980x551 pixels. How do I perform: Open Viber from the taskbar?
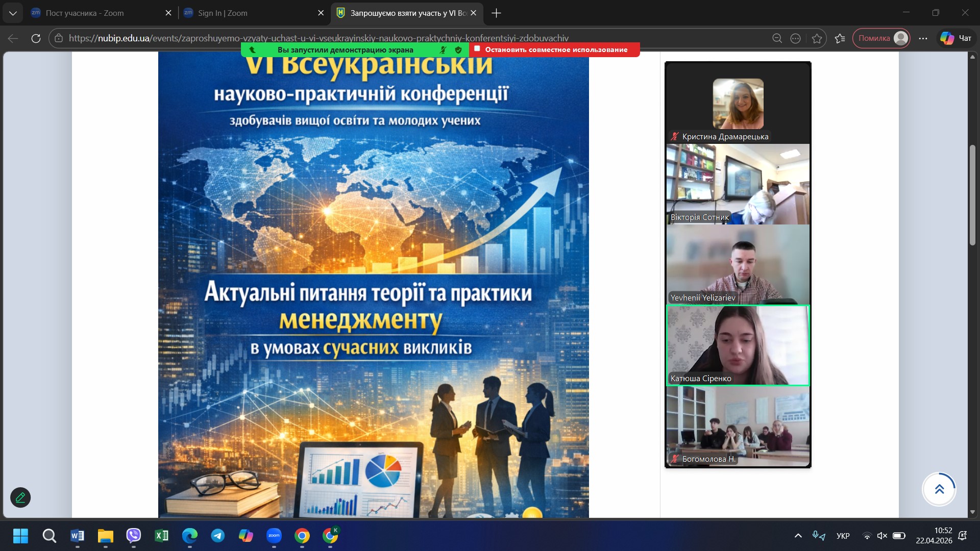[x=133, y=535]
